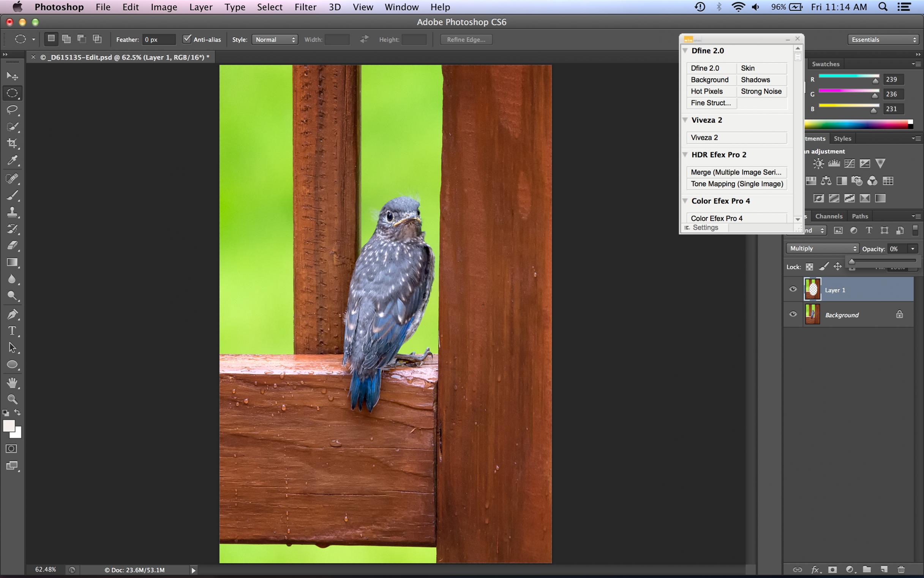Hide the Background layer visibility
This screenshot has width=924, height=578.
click(793, 314)
